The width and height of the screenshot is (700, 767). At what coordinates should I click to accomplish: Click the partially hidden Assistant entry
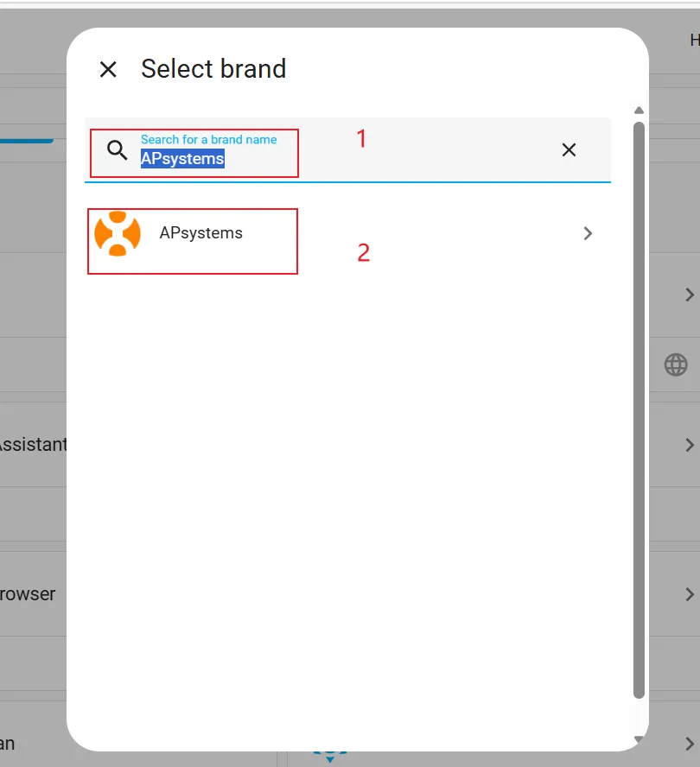click(33, 445)
